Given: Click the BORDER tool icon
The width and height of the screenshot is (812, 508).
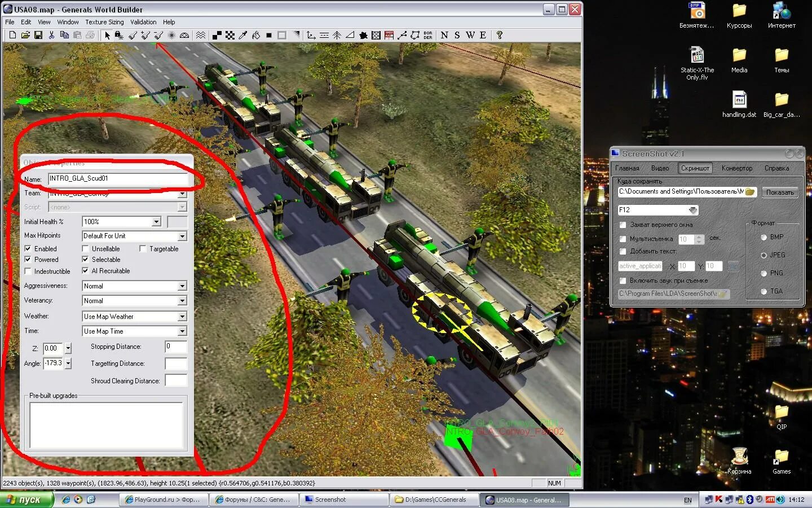Looking at the screenshot, I should pyautogui.click(x=428, y=35).
